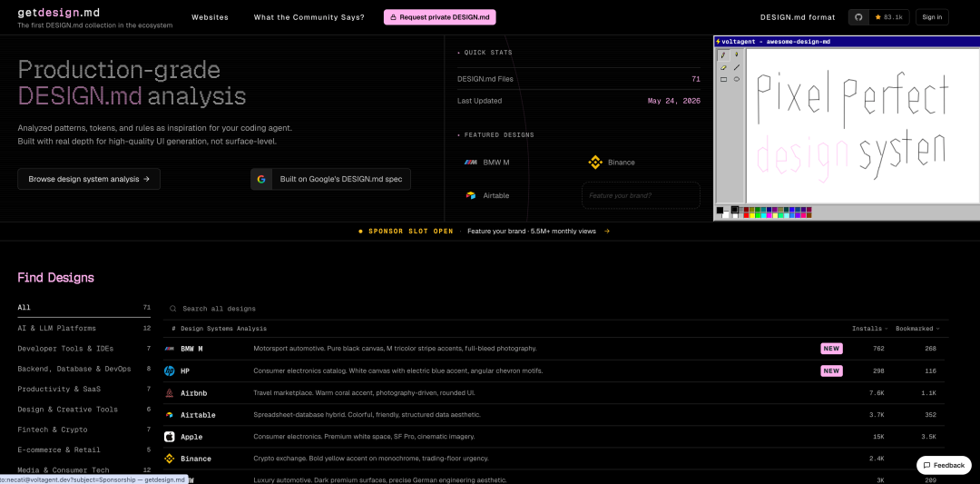Pick the dark red maroon swatch
Image resolution: width=980 pixels, height=484 pixels.
[x=746, y=210]
